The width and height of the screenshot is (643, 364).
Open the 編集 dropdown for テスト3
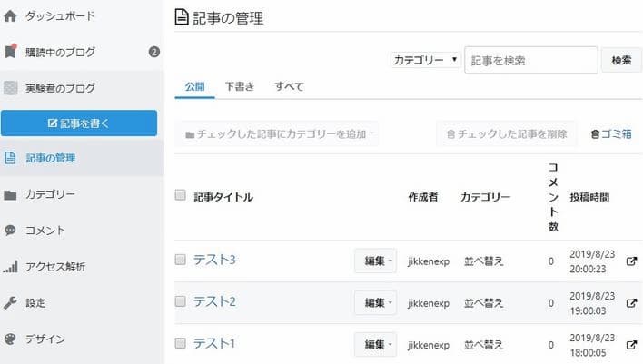tap(375, 261)
